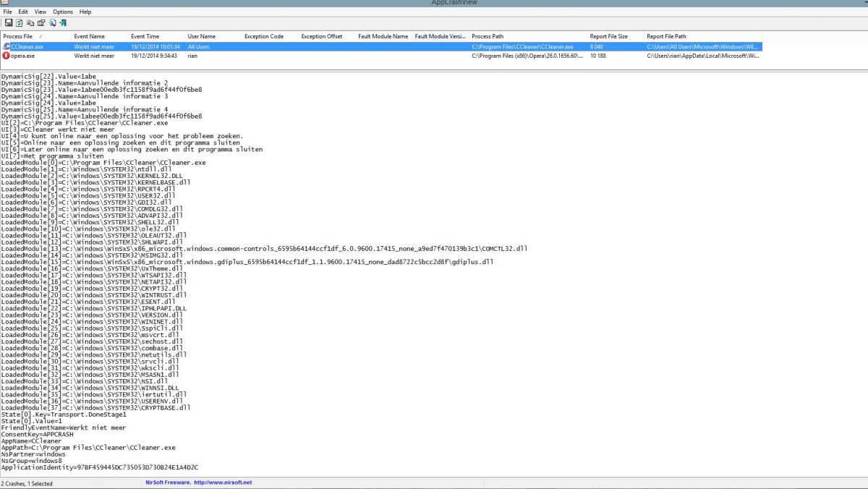Open the Properties toolbar icon
This screenshot has height=489, width=868.
[x=41, y=22]
